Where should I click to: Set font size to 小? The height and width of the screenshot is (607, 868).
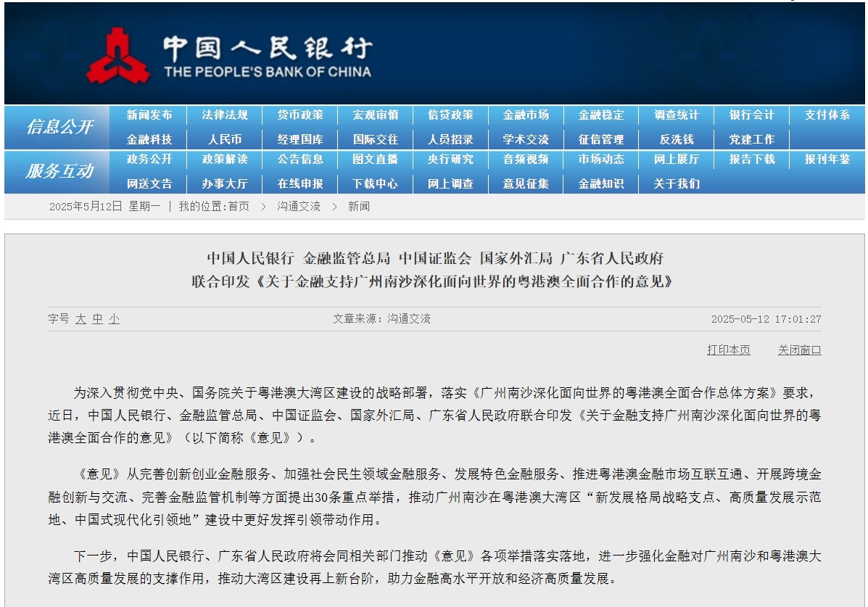click(114, 319)
